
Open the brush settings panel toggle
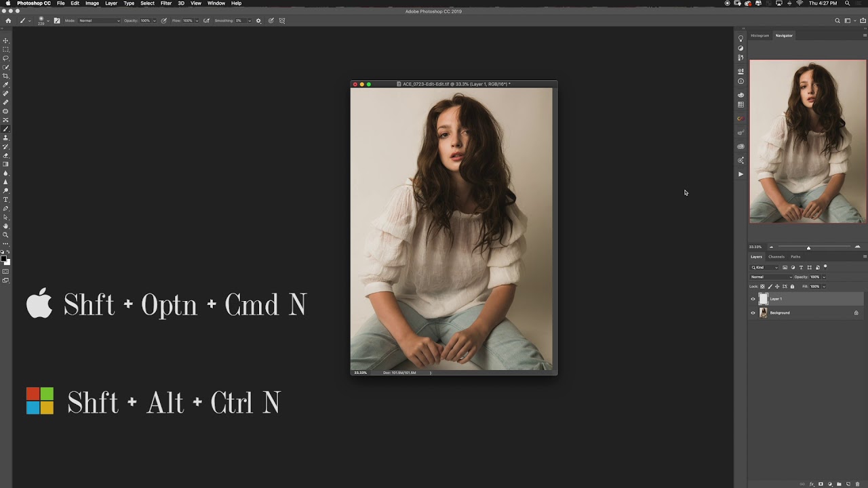click(57, 20)
